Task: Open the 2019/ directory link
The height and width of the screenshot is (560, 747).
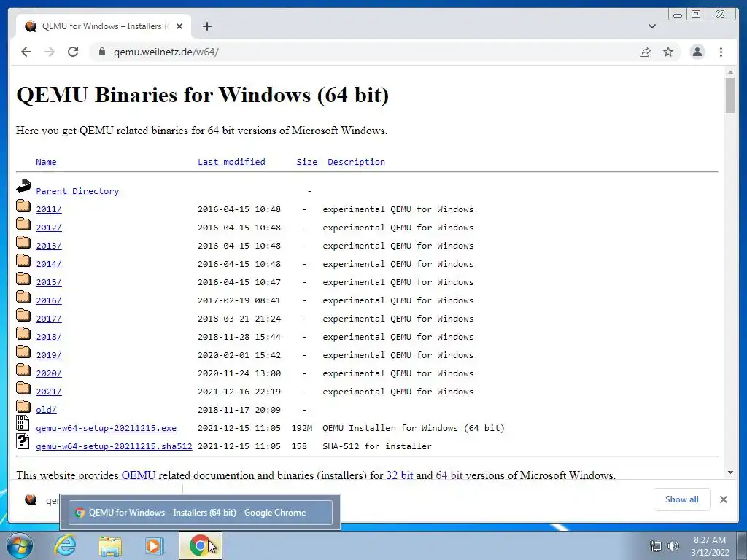Action: pos(49,355)
